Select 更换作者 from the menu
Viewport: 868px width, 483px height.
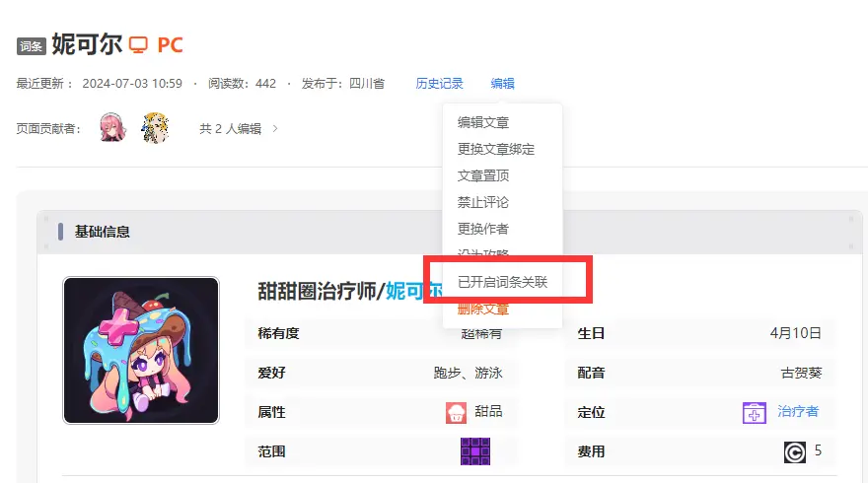click(483, 229)
